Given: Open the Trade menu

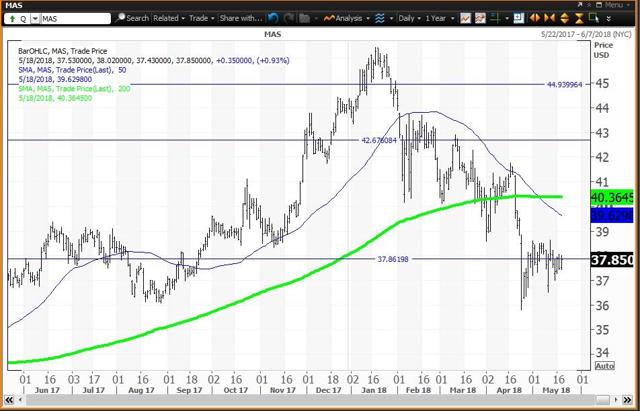Looking at the screenshot, I should [202, 18].
